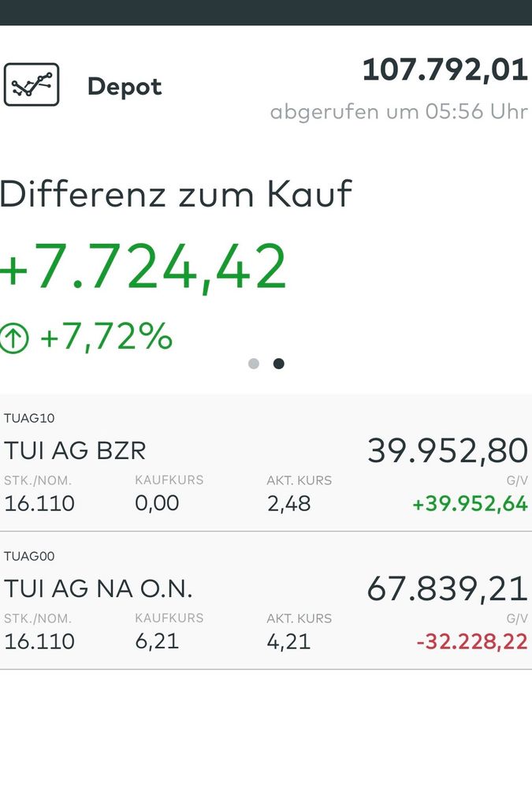Screen dimensions: 532x788
Task: Select the first (grey) page indicator dot
Action: pyautogui.click(x=254, y=364)
